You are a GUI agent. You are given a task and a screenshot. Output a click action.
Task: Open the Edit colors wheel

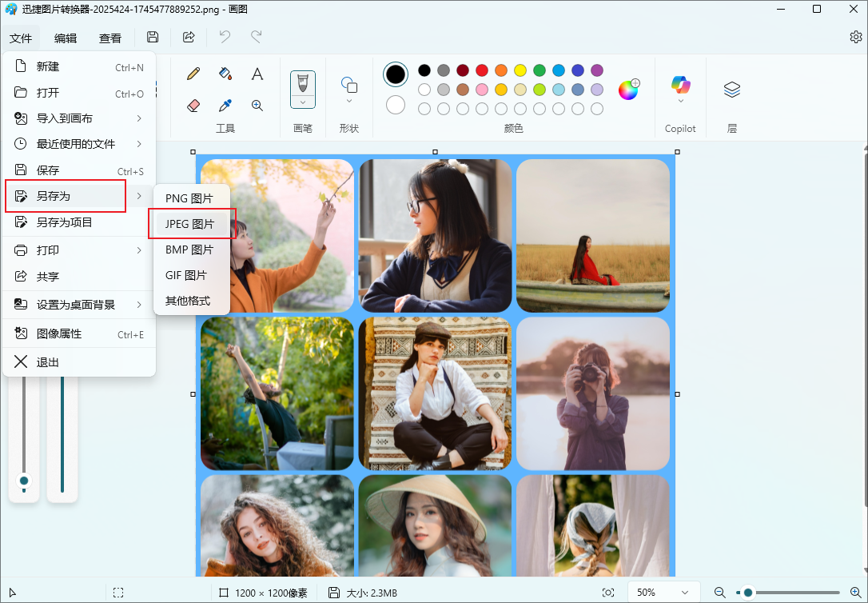pyautogui.click(x=629, y=89)
